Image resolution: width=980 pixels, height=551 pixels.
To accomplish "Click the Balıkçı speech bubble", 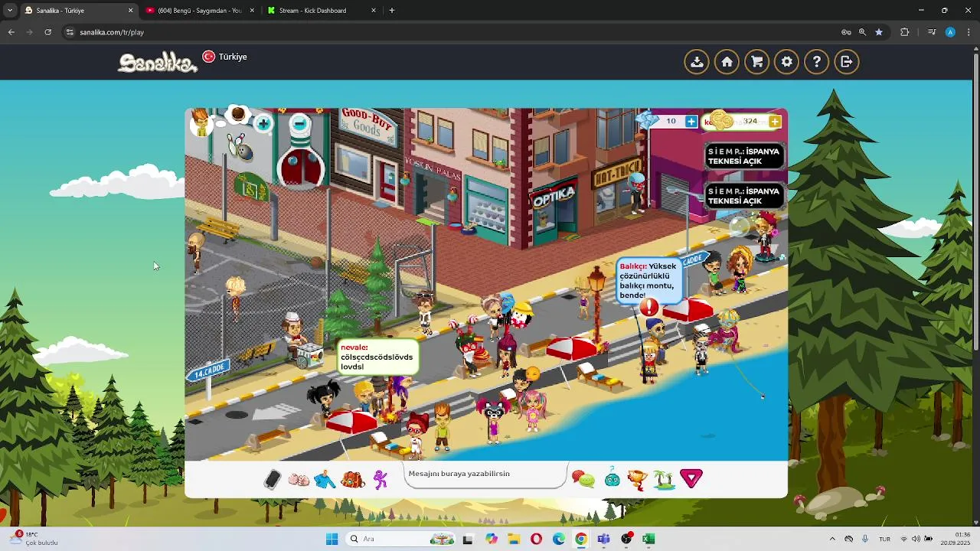I will click(x=648, y=280).
